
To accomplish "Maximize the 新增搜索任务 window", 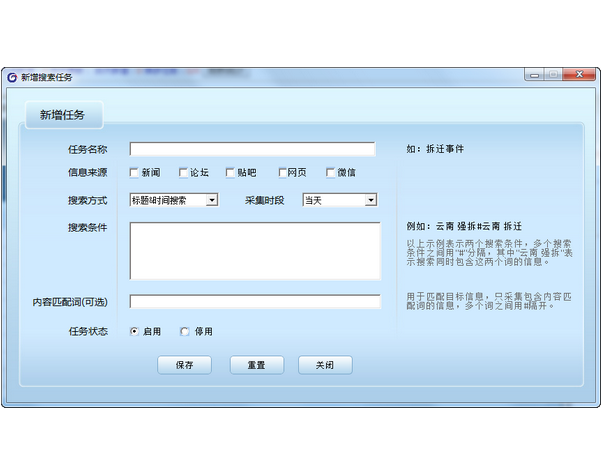I will [553, 75].
